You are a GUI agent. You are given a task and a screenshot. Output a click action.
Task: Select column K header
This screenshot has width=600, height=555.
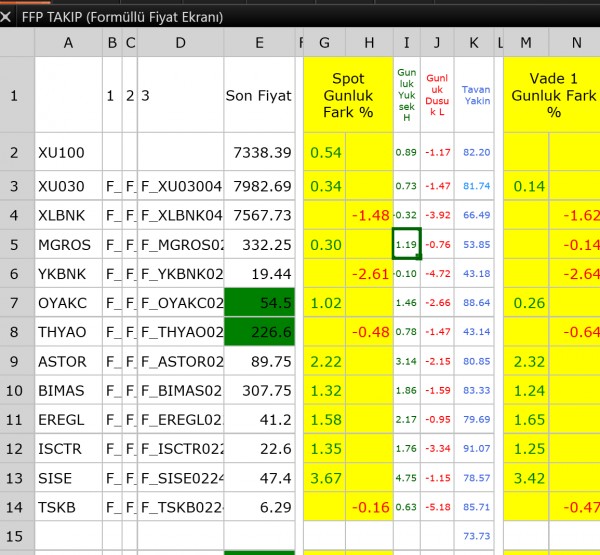tap(474, 42)
